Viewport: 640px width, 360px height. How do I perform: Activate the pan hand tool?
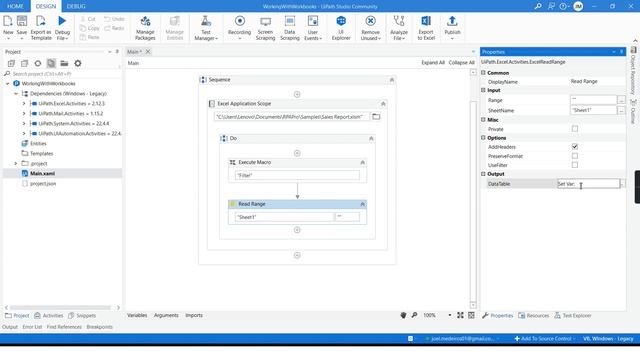[x=403, y=315]
